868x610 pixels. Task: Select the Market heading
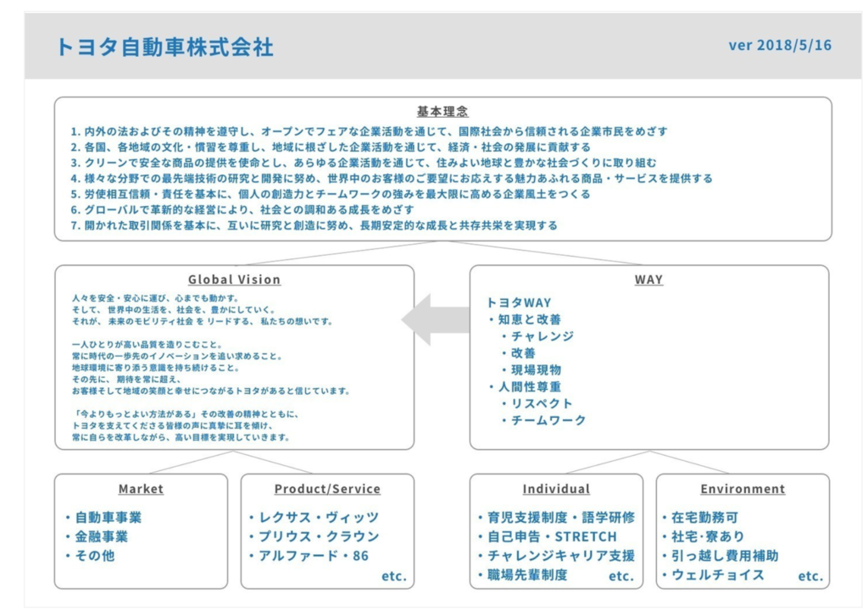[x=142, y=489]
